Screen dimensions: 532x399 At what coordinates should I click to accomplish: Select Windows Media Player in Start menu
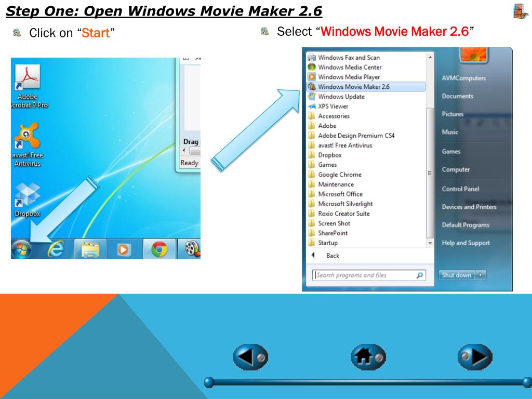[x=366, y=77]
